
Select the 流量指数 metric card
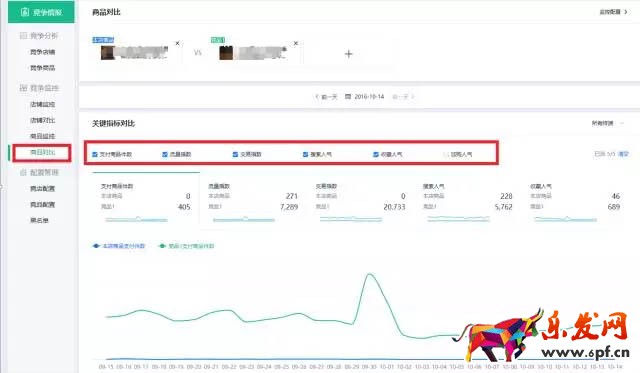pyautogui.click(x=253, y=199)
